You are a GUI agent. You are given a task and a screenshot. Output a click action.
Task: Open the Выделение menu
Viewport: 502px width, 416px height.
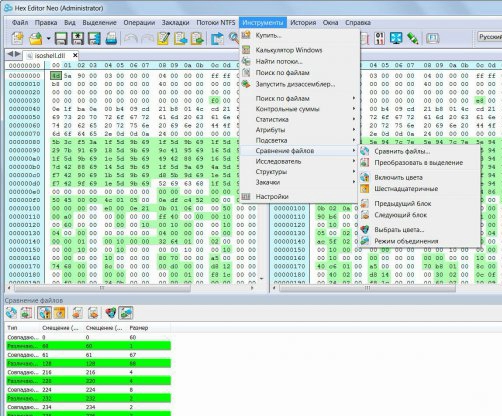99,23
